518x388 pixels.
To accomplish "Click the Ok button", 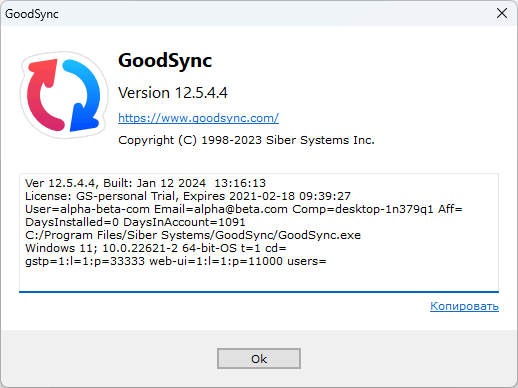I will tap(259, 359).
